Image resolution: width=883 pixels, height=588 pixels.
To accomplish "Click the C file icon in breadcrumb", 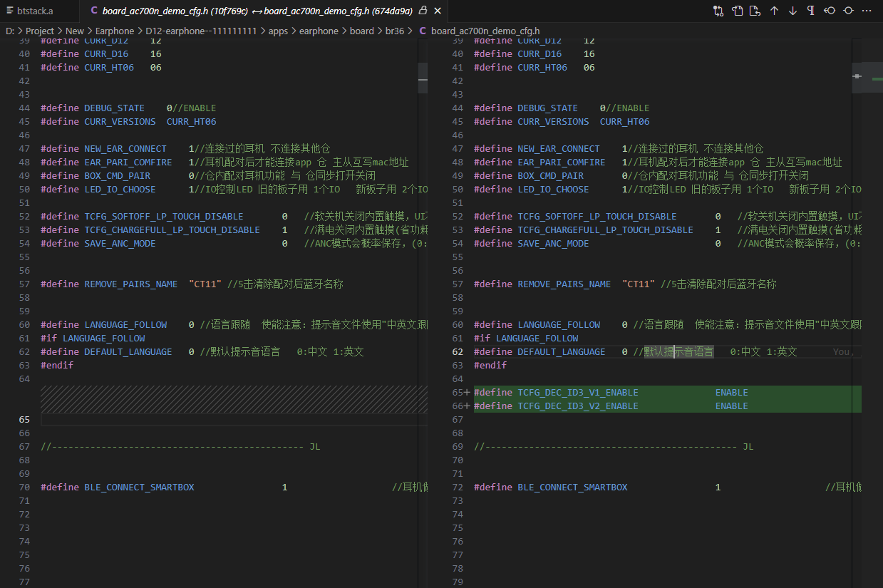I will click(423, 31).
